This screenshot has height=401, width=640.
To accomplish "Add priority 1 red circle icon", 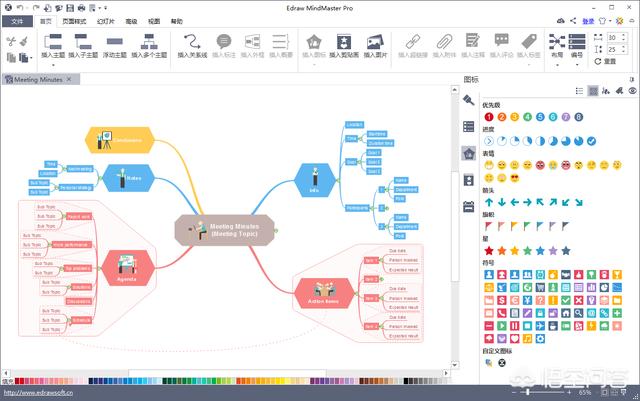I will coord(489,117).
